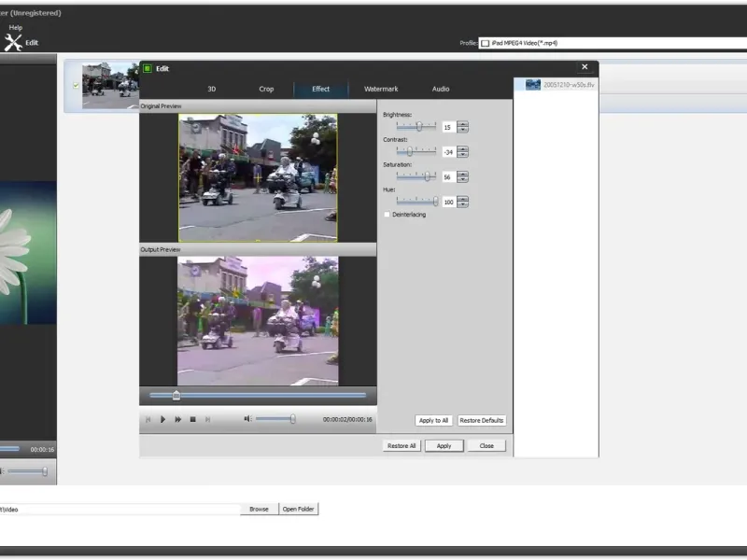Click the Brightness spinner arrows
This screenshot has height=560, width=747.
coord(462,127)
